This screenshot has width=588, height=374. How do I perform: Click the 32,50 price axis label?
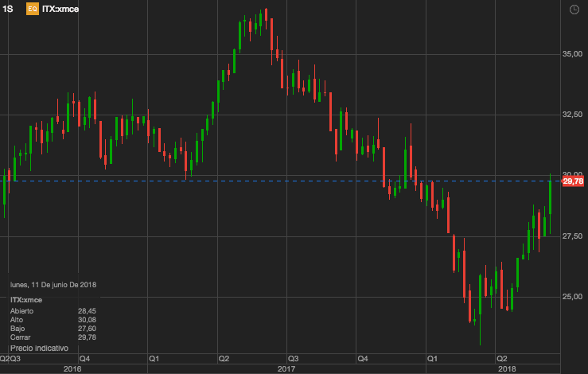coord(573,115)
